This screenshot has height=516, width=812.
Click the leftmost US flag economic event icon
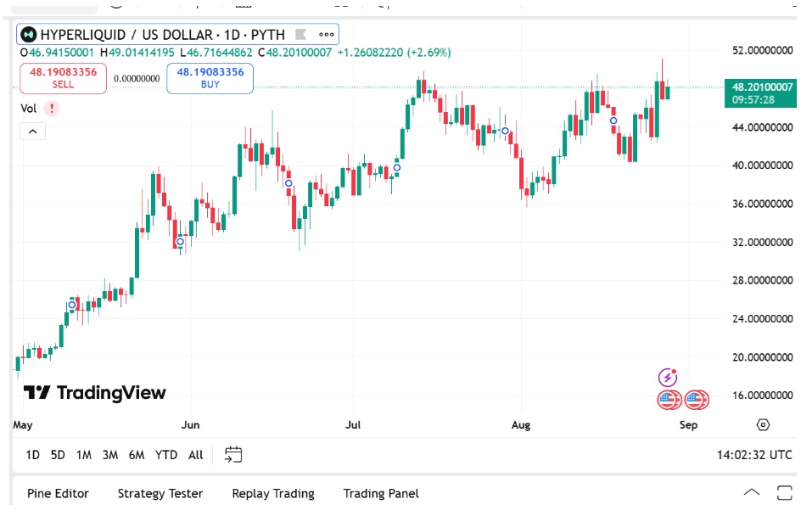tap(668, 399)
